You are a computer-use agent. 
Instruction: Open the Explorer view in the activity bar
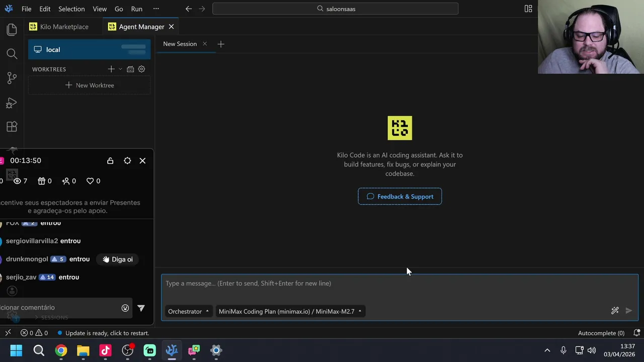(x=12, y=30)
